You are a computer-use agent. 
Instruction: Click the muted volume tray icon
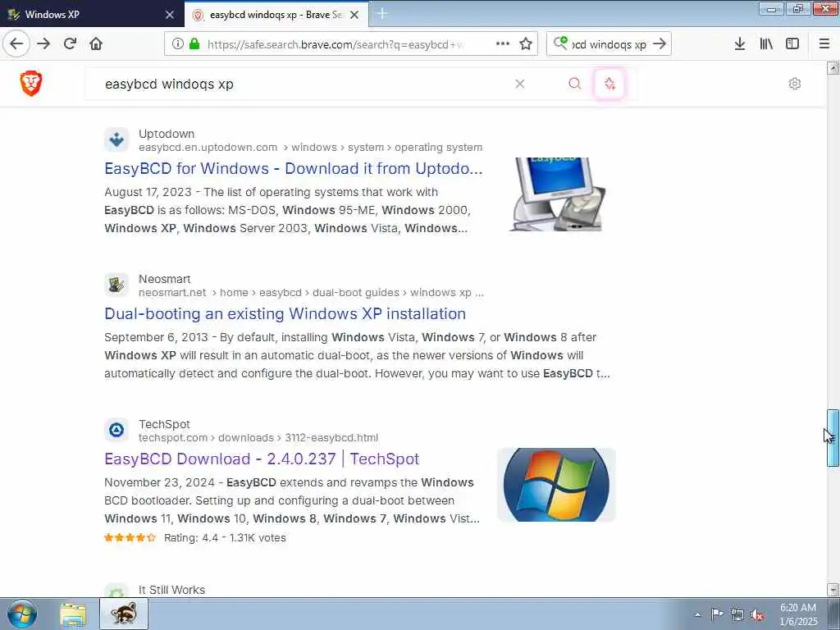[757, 614]
